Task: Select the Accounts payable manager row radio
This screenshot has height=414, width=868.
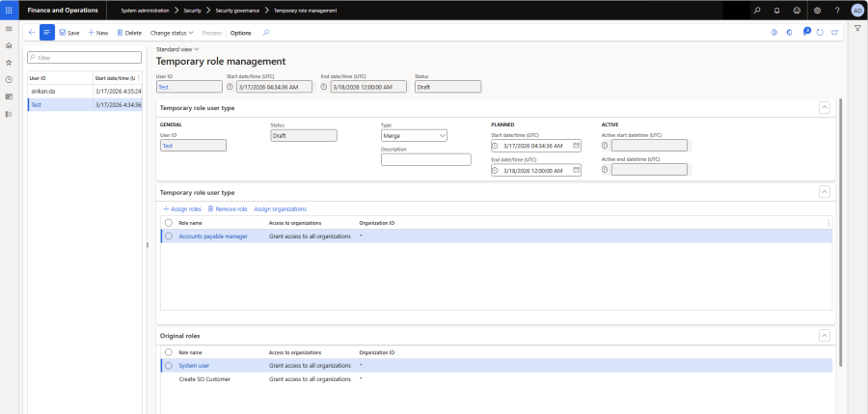Action: tap(168, 235)
